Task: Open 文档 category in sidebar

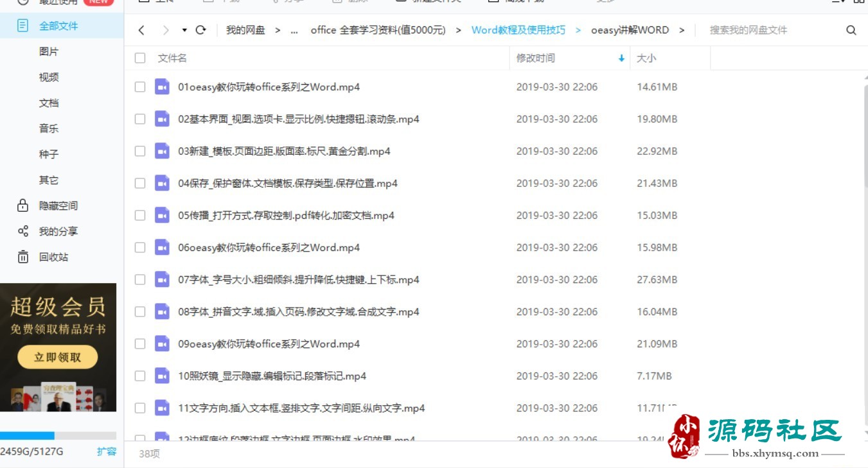Action: pos(49,103)
